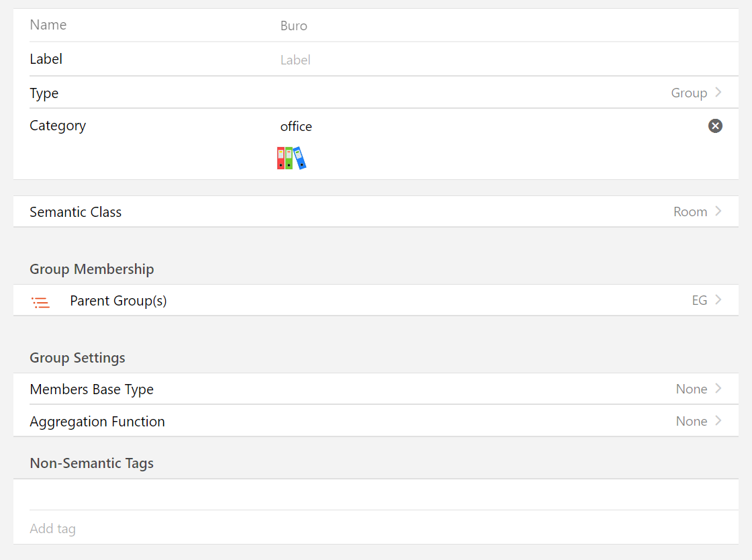The image size is (752, 560).
Task: Click the chevron arrow in the Type row
Action: pos(718,93)
